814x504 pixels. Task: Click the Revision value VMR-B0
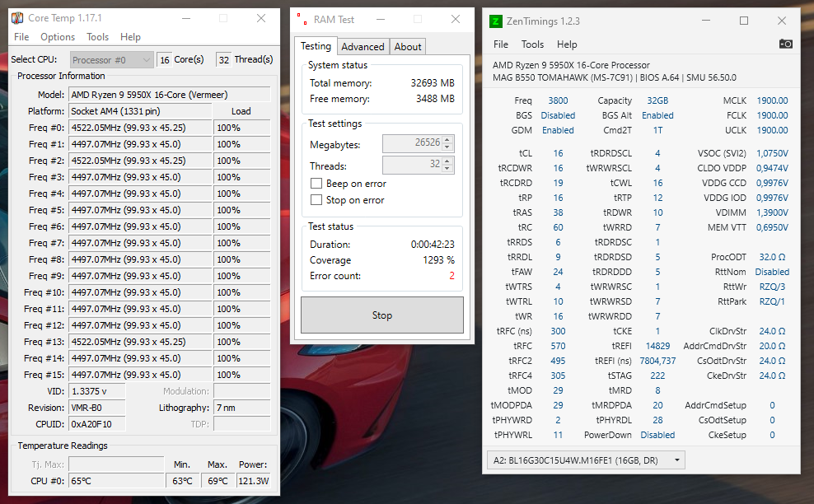[97, 408]
